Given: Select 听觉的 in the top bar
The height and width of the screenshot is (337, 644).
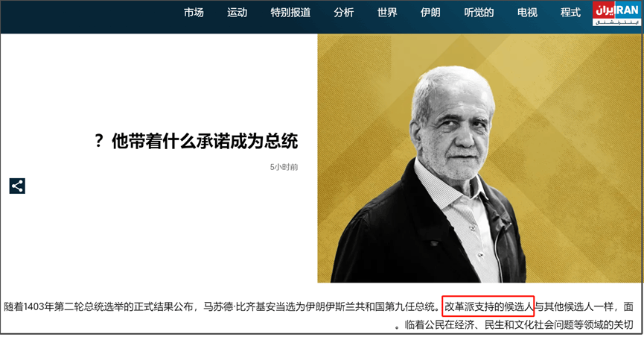Looking at the screenshot, I should tap(479, 13).
